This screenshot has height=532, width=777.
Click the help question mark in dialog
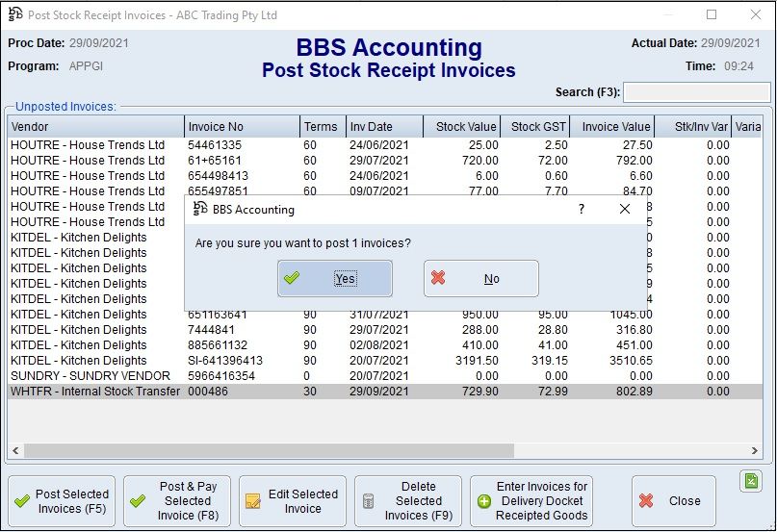coord(581,209)
